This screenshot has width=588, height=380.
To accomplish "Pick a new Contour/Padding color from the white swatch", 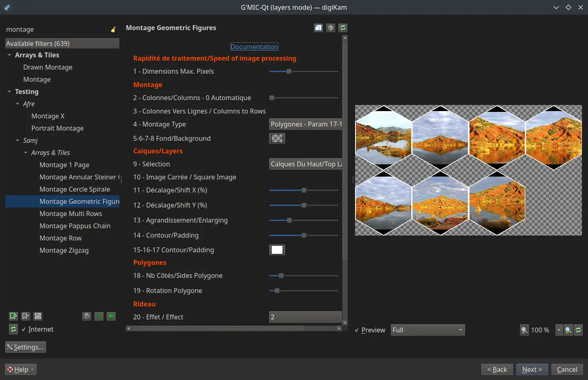I will tap(277, 250).
